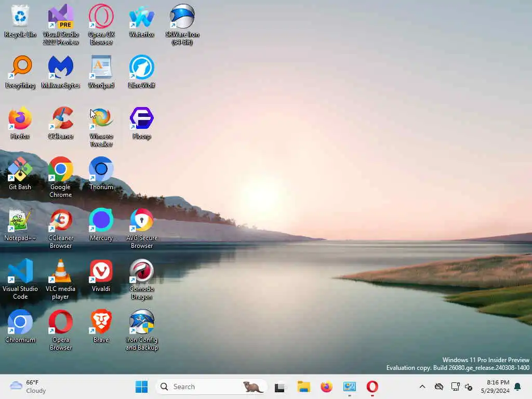Open the weather widget showing 66°F Cloudy
The image size is (532, 399).
(x=28, y=387)
